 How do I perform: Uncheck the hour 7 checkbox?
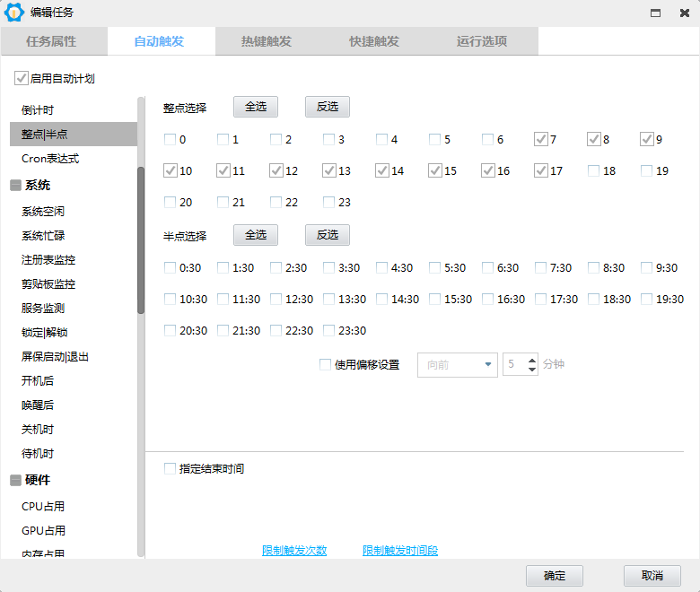541,139
